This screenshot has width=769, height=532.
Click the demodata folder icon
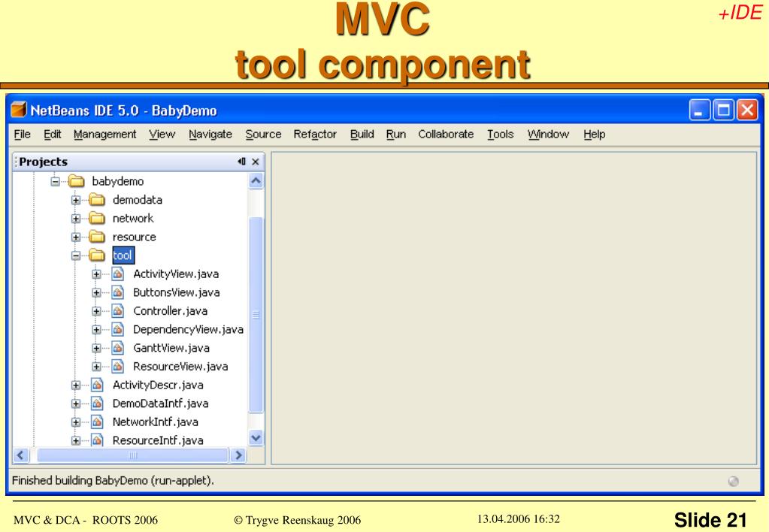pyautogui.click(x=97, y=200)
